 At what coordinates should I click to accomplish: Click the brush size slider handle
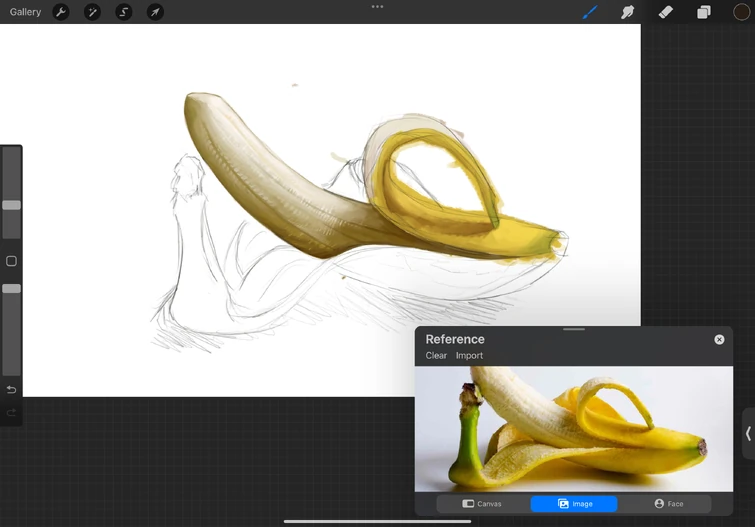12,205
